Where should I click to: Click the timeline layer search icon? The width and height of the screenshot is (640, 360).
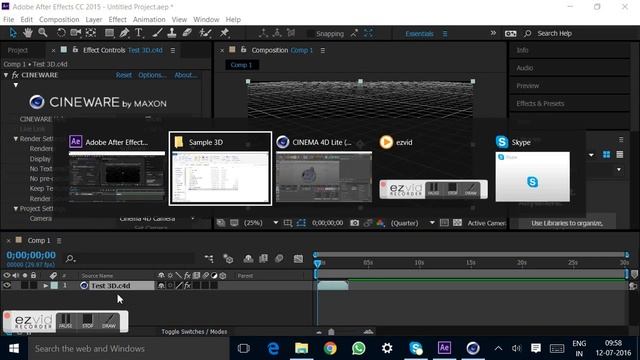coord(70,258)
